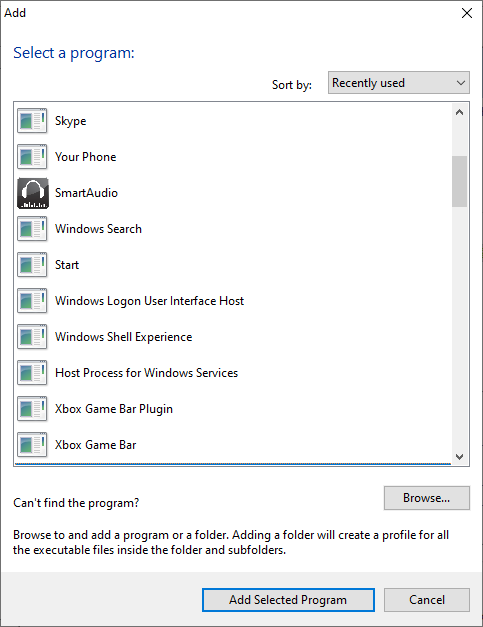Choose the Skype entry in the list
Image resolution: width=483 pixels, height=627 pixels.
[233, 121]
